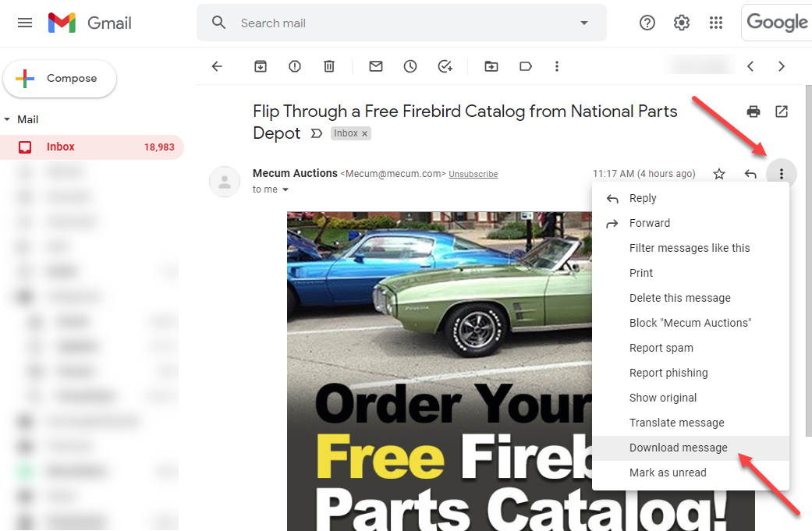Show recipient details arrow next to 'to me'
Image resolution: width=812 pixels, height=531 pixels.
pyautogui.click(x=285, y=190)
